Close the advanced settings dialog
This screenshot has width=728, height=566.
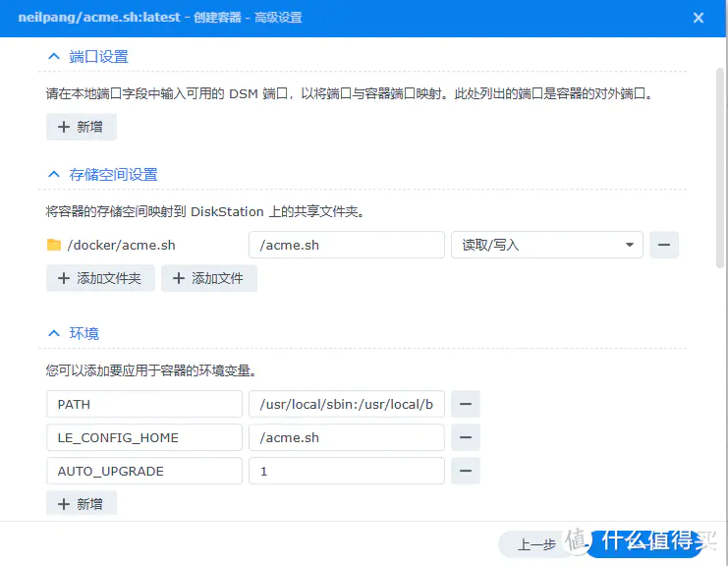coord(698,18)
